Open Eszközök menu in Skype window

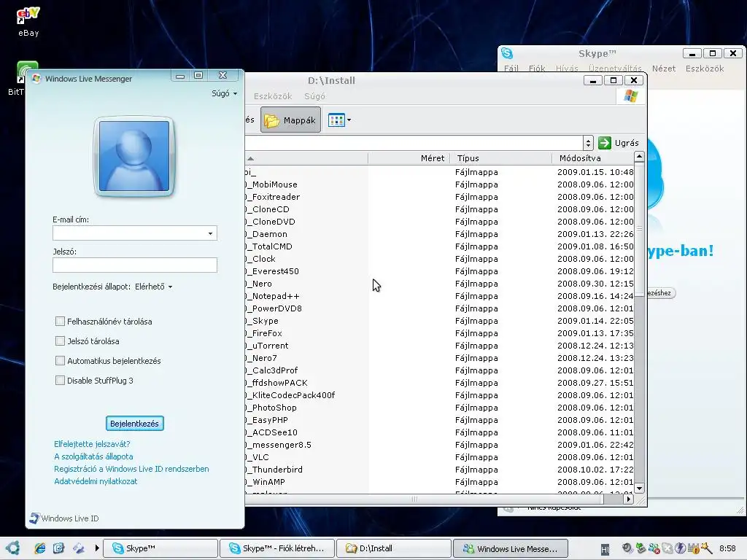705,69
